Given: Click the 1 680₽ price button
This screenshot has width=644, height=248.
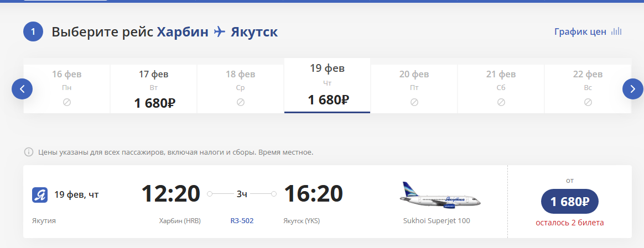Looking at the screenshot, I should pos(569,202).
